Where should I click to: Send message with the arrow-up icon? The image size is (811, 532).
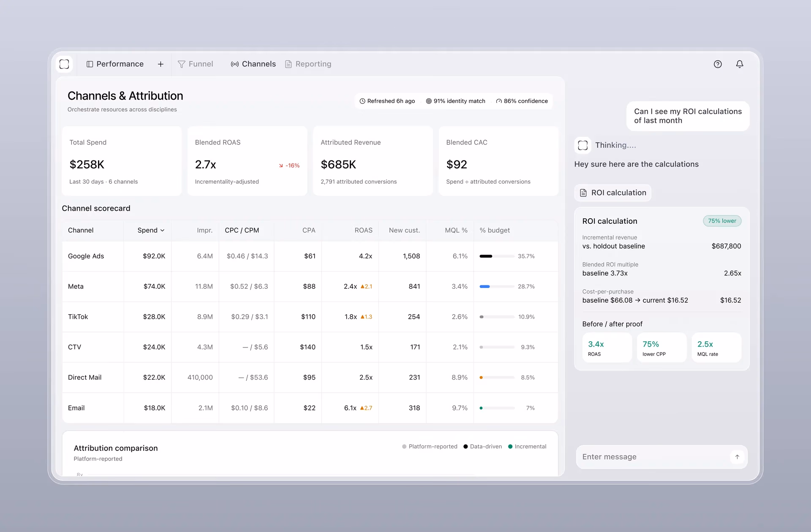(737, 457)
